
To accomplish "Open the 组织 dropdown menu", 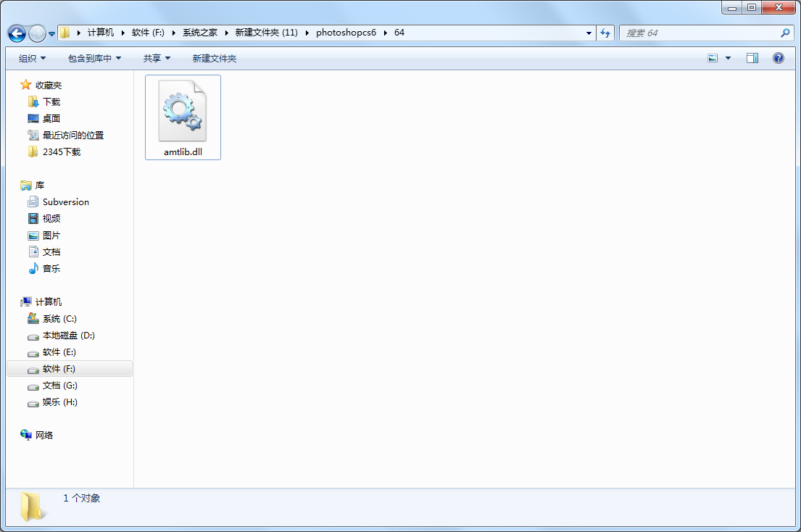I will click(31, 58).
